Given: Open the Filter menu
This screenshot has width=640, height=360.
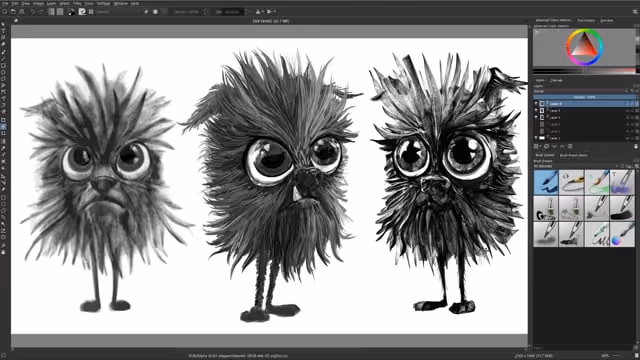Looking at the screenshot, I should click(77, 3).
